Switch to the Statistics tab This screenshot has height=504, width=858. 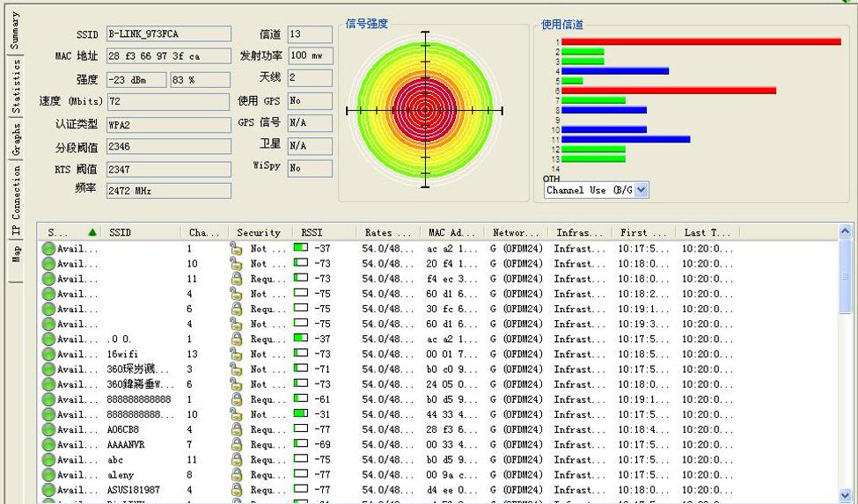click(x=16, y=86)
